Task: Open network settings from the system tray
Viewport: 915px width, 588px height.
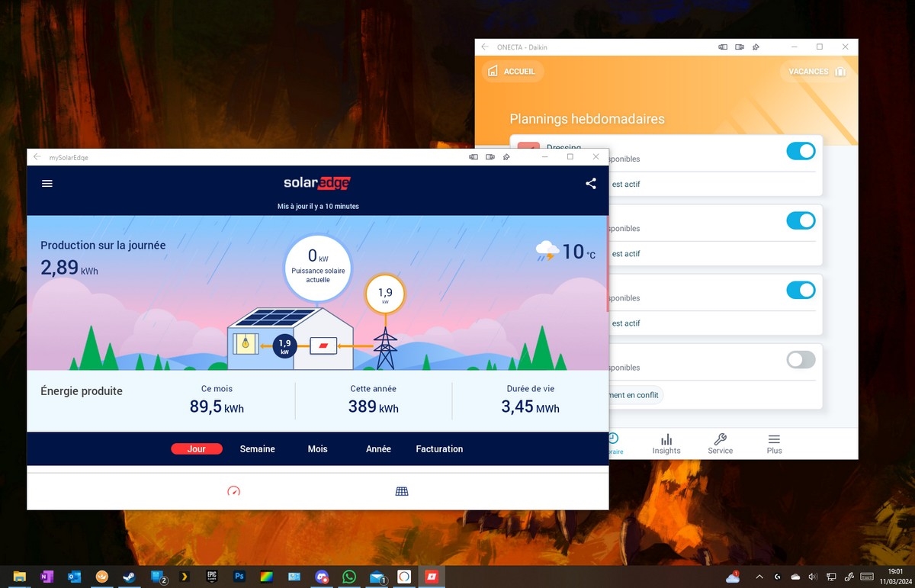Action: point(831,577)
